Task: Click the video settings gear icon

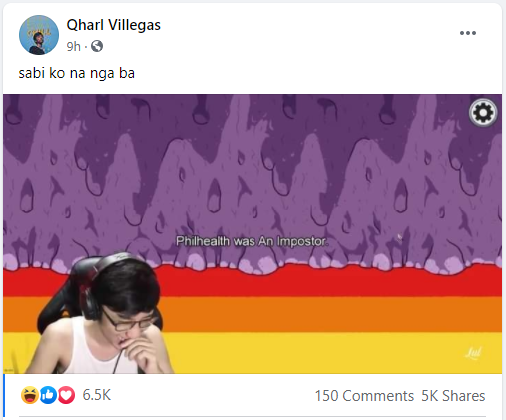Action: coord(483,113)
